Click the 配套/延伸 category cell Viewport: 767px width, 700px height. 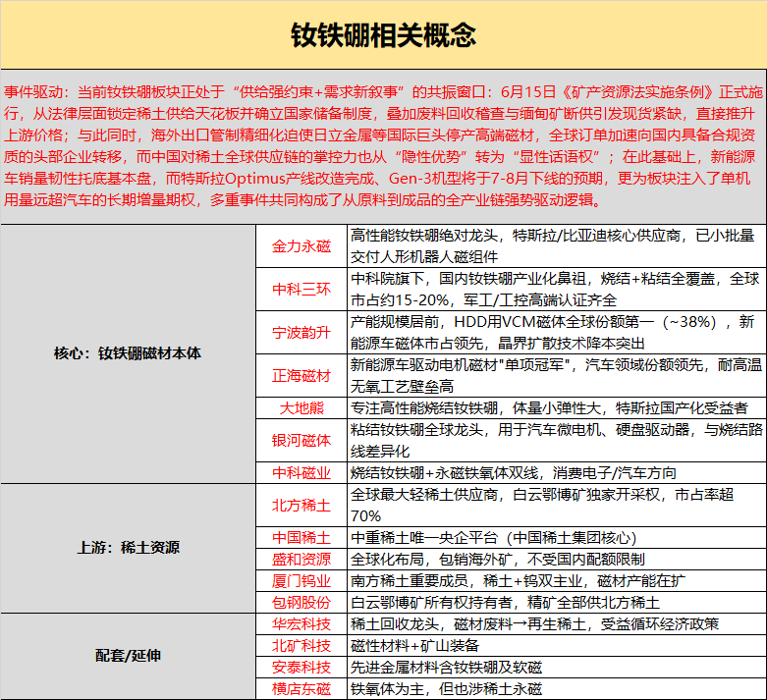pyautogui.click(x=128, y=656)
